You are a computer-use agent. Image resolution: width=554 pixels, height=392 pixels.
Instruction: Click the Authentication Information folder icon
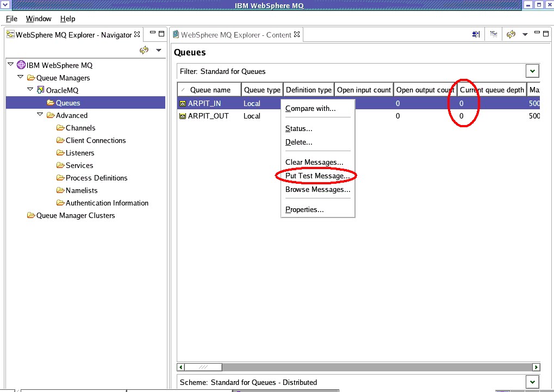(60, 203)
